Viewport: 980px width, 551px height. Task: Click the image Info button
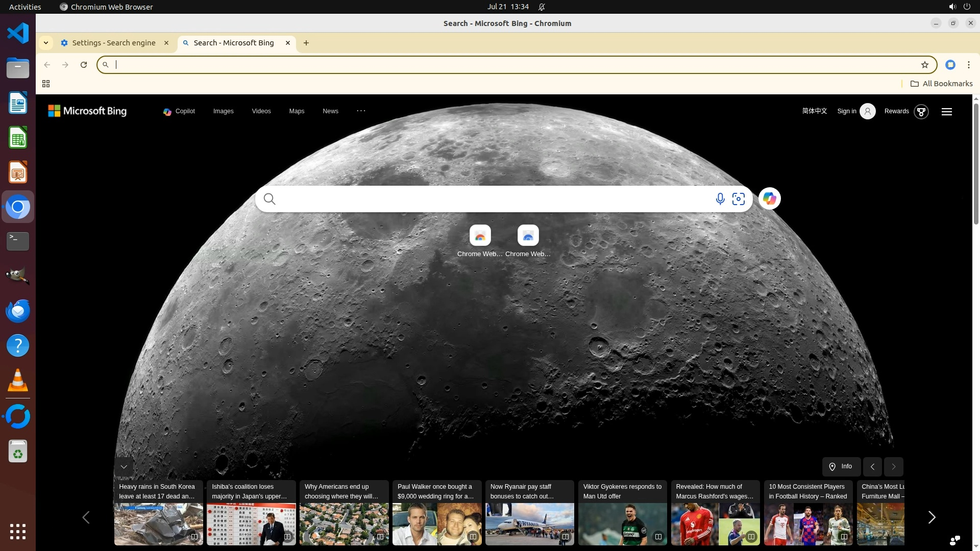click(841, 466)
